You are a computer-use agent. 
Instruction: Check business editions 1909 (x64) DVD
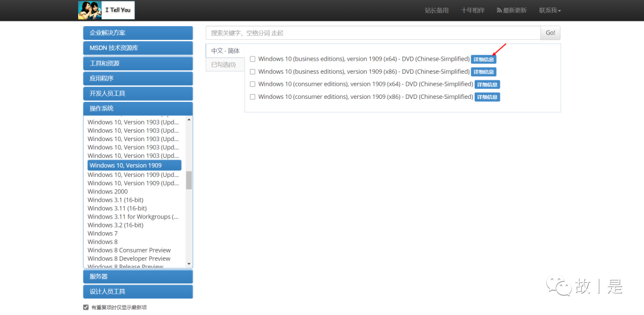pyautogui.click(x=253, y=59)
